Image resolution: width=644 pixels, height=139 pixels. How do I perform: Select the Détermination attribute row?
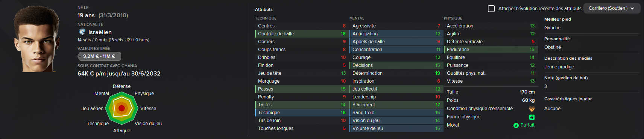tap(396, 73)
